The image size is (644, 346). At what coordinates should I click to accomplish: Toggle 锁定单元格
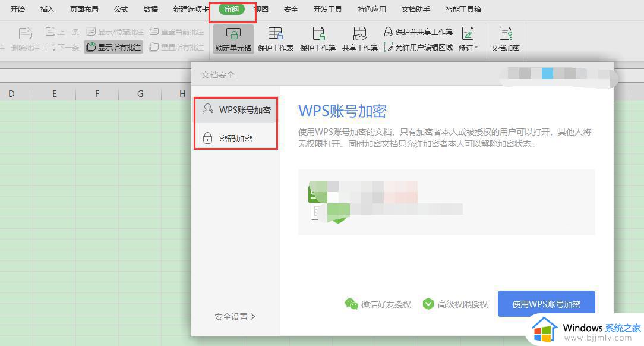[x=233, y=39]
